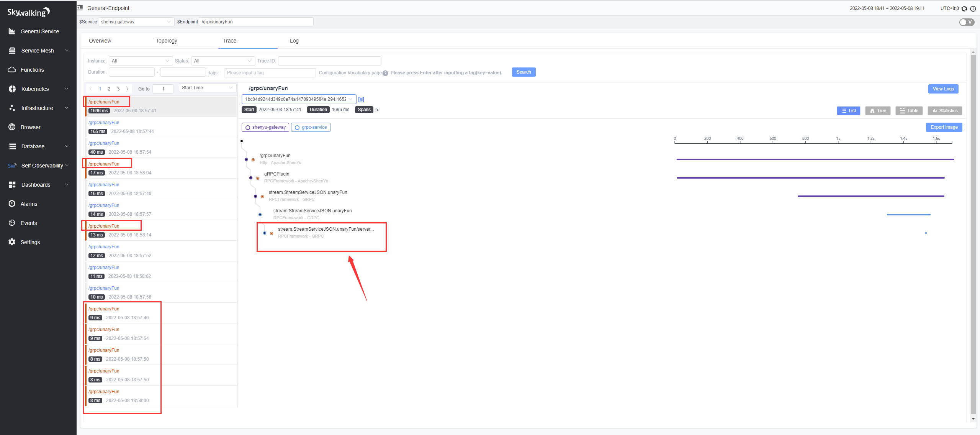Screen dimensions: 980x435
Task: Toggle shenyu-gateway service legend filter
Action: [265, 127]
